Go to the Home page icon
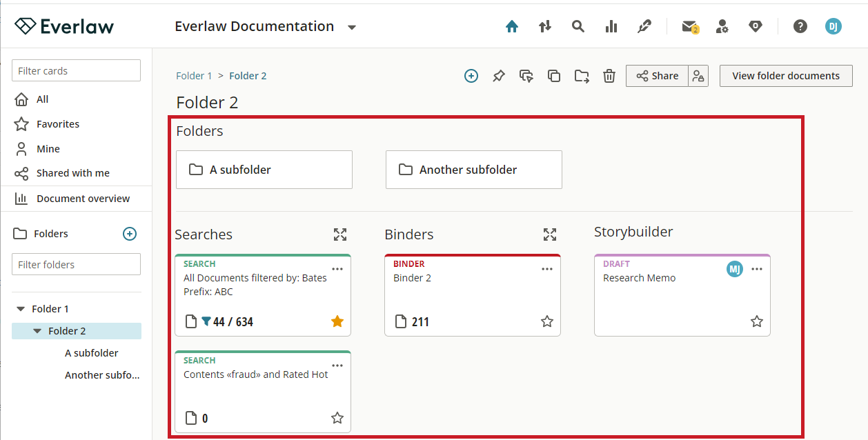 pyautogui.click(x=512, y=27)
